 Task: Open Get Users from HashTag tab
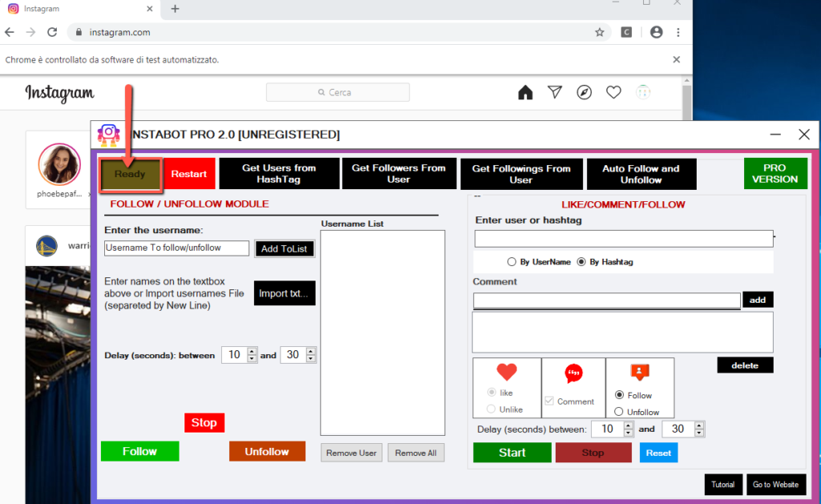pos(279,174)
